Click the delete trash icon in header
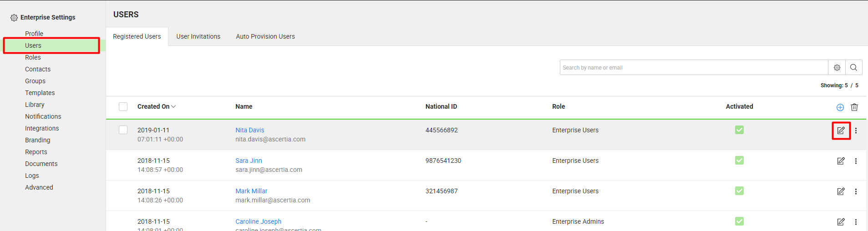 click(854, 107)
